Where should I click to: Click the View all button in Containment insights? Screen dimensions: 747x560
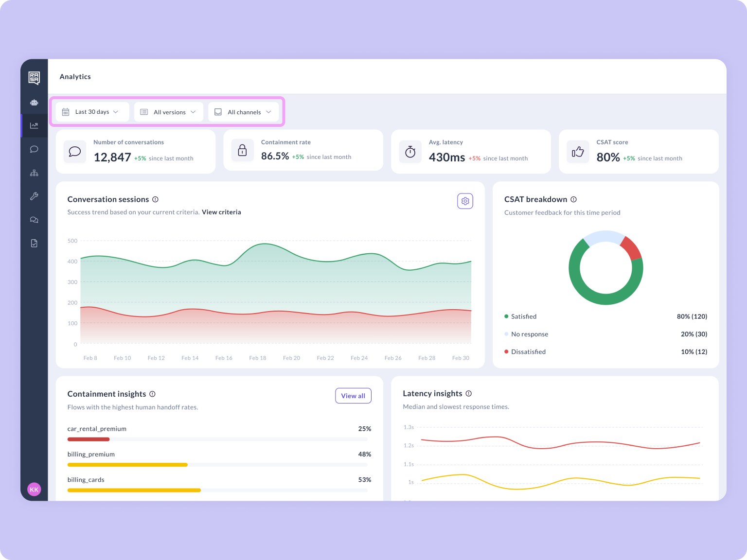tap(353, 395)
